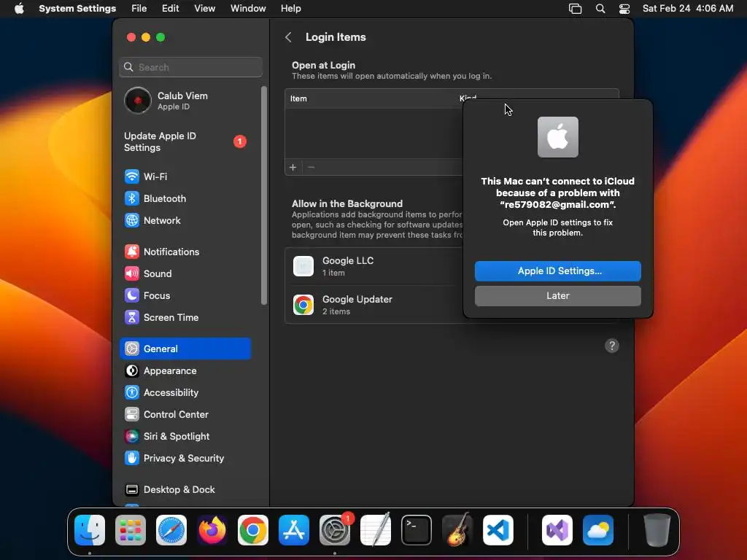Open Privacy & Security settings
This screenshot has height=560, width=747.
tap(185, 459)
